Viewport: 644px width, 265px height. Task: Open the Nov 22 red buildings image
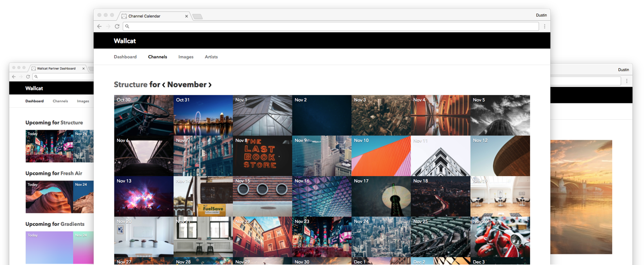coord(262,237)
